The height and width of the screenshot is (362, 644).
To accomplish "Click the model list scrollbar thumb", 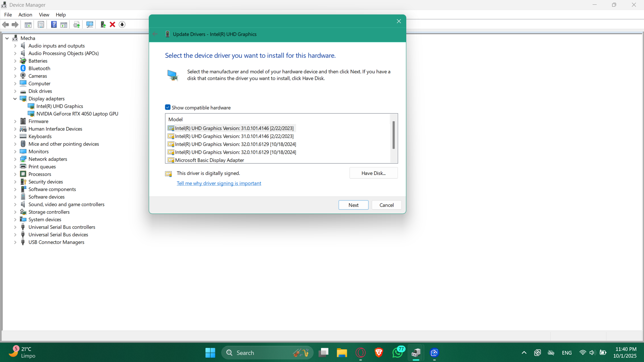I will click(x=394, y=135).
